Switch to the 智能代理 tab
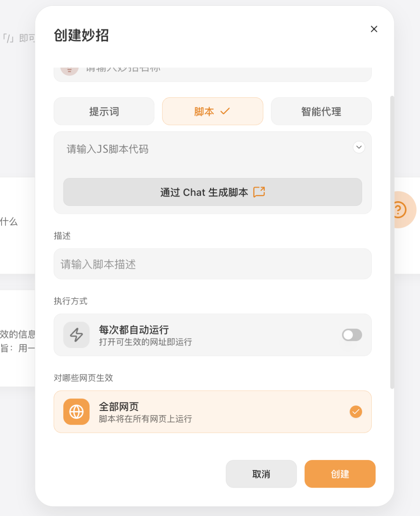 click(x=321, y=111)
